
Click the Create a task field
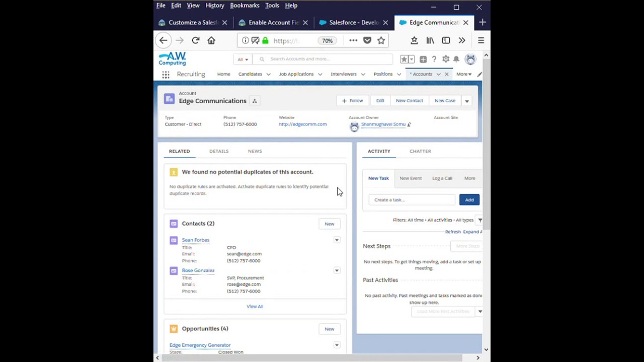[412, 200]
